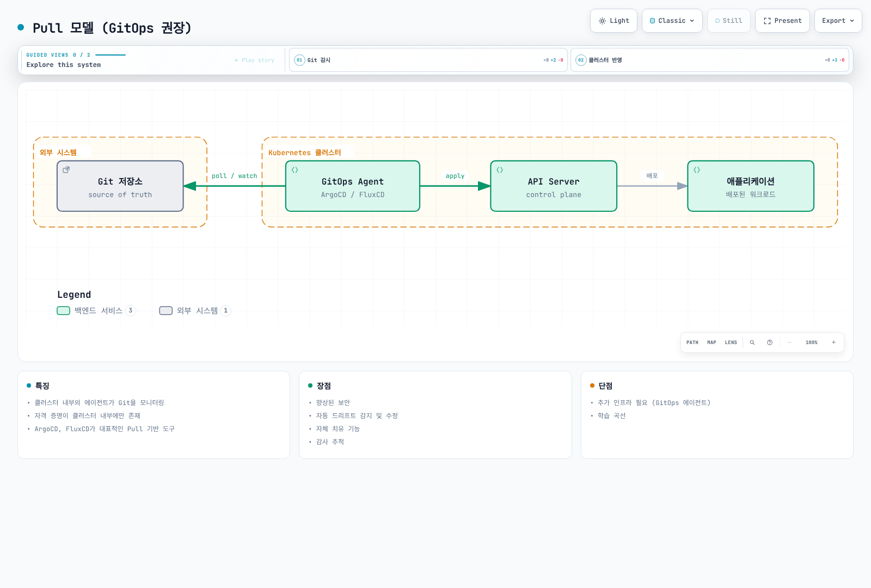Activate LENS mode in canvas toolbar
The height and width of the screenshot is (588, 871).
[731, 342]
